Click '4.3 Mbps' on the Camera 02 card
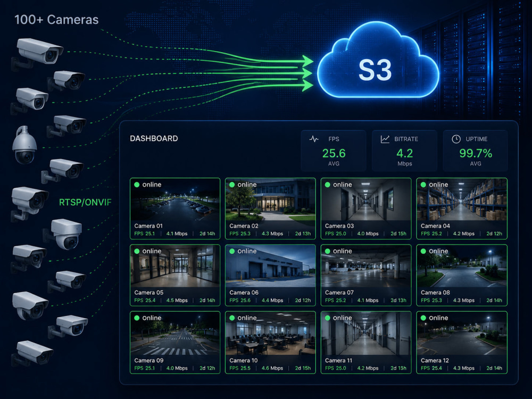532x399 pixels. point(272,234)
